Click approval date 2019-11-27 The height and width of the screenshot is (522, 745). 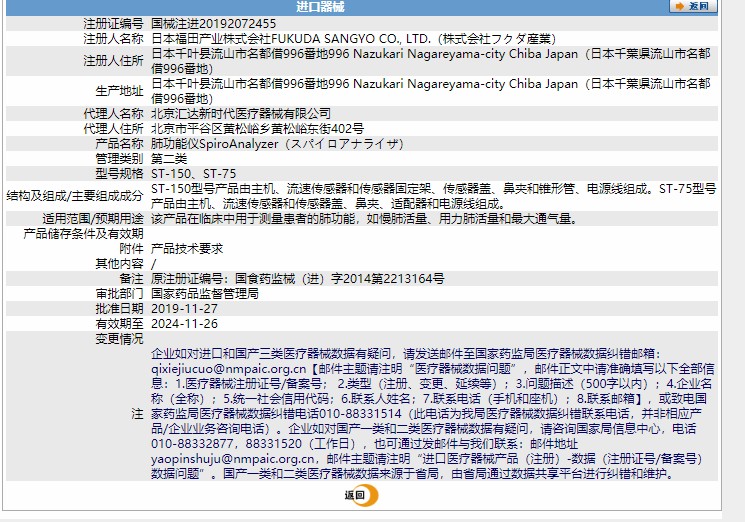coord(184,309)
